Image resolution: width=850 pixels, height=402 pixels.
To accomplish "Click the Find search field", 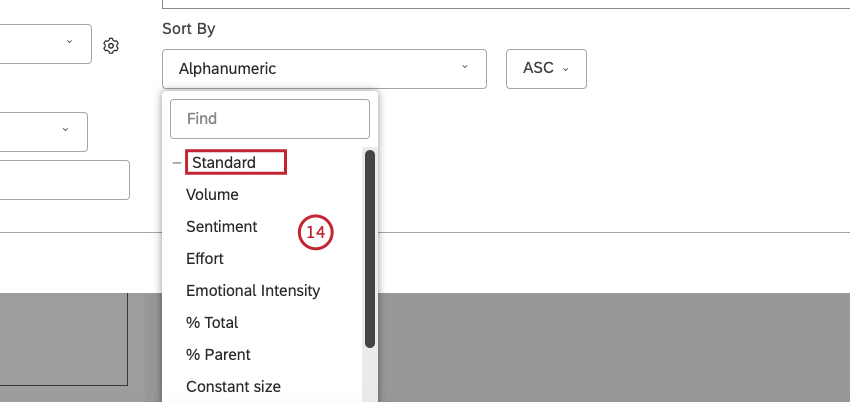I will (270, 118).
